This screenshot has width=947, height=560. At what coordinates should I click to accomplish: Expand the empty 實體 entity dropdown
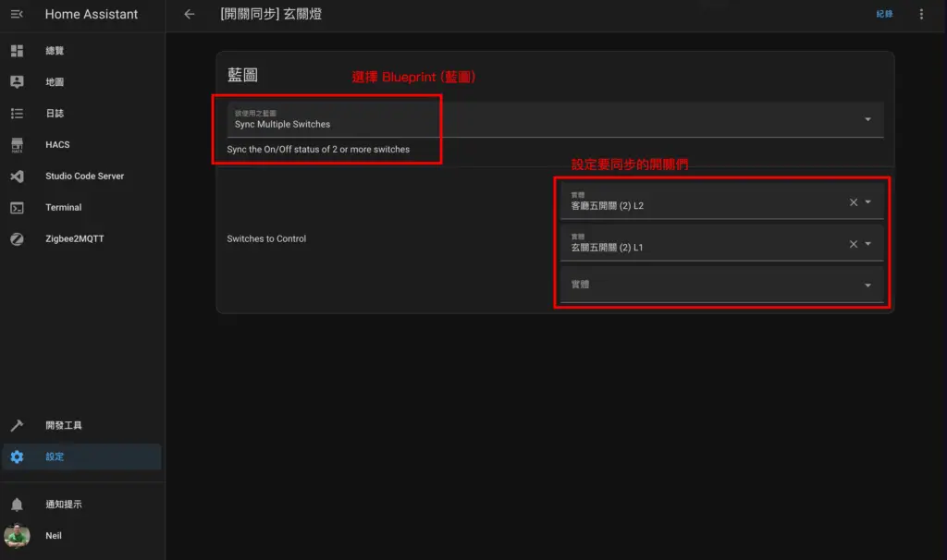click(867, 284)
